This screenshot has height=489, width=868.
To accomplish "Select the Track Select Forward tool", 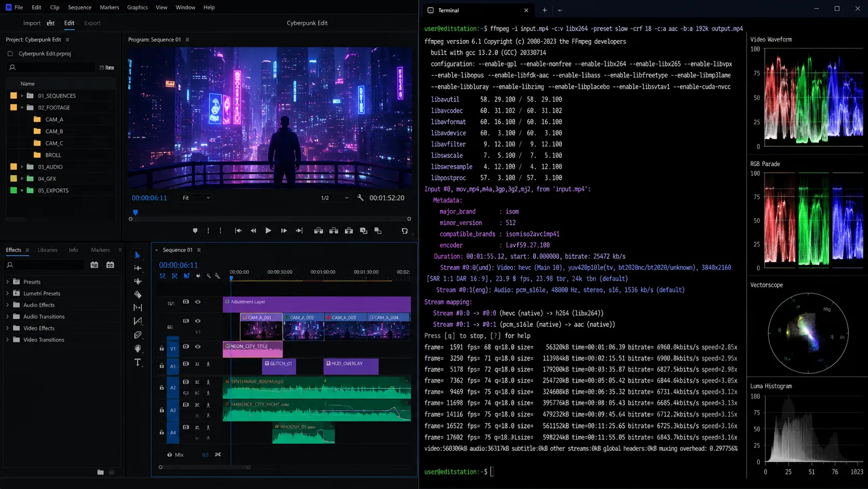I will pyautogui.click(x=137, y=268).
